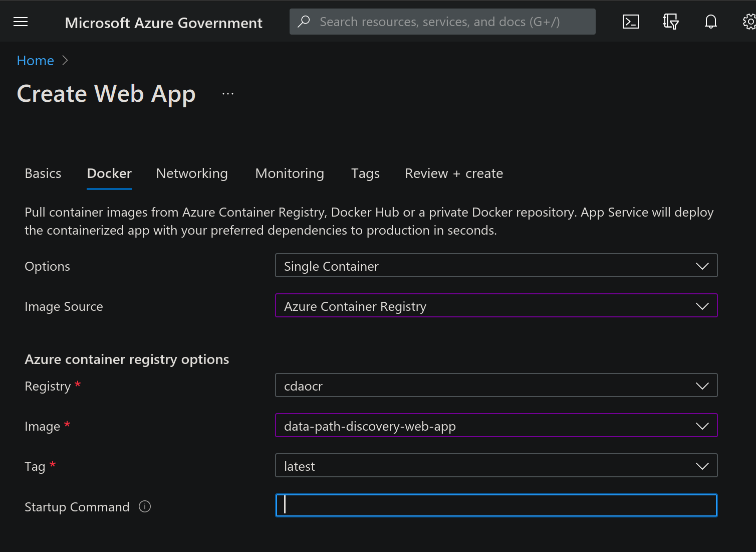Click the Tag field label
Image resolution: width=756 pixels, height=552 pixels.
click(35, 466)
